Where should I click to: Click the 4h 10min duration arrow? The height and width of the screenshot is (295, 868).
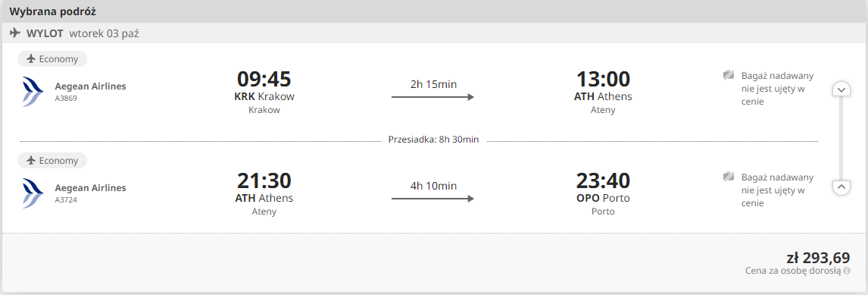(433, 199)
